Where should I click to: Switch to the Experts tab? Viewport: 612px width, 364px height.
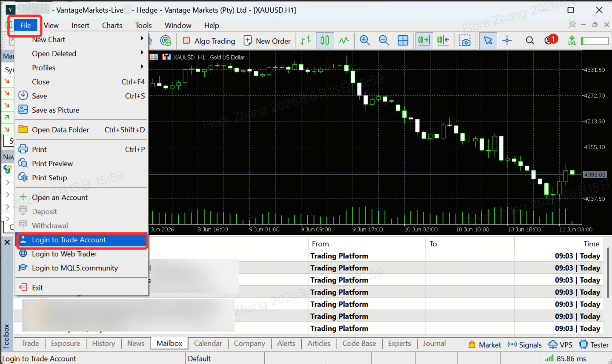[400, 344]
